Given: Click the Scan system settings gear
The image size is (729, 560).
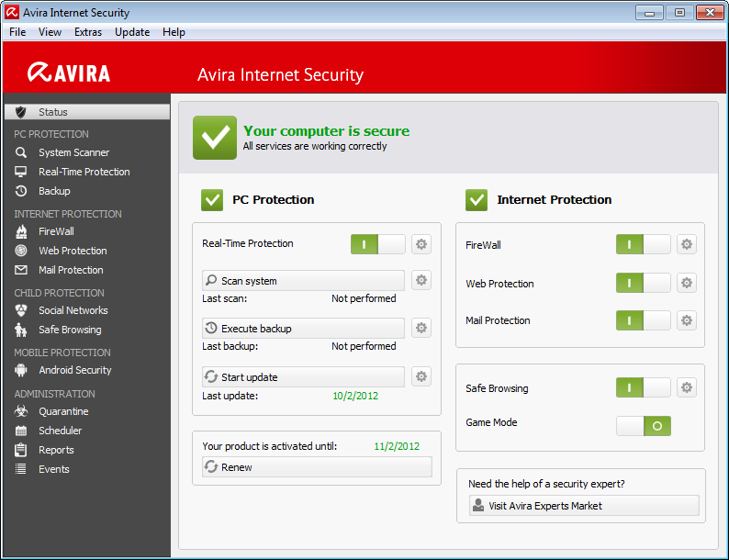Looking at the screenshot, I should pyautogui.click(x=421, y=280).
